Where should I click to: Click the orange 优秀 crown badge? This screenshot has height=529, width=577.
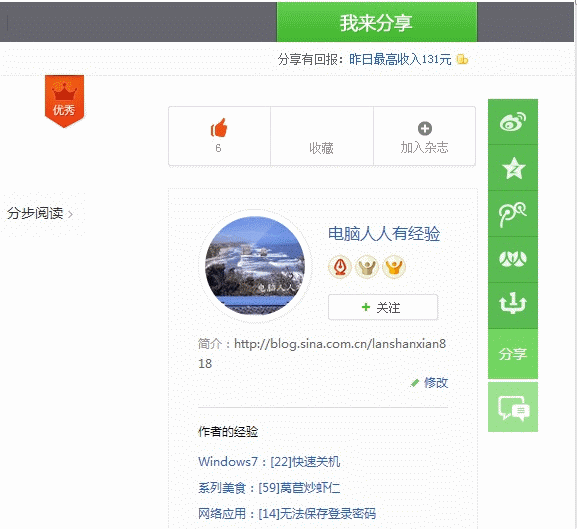pos(64,101)
